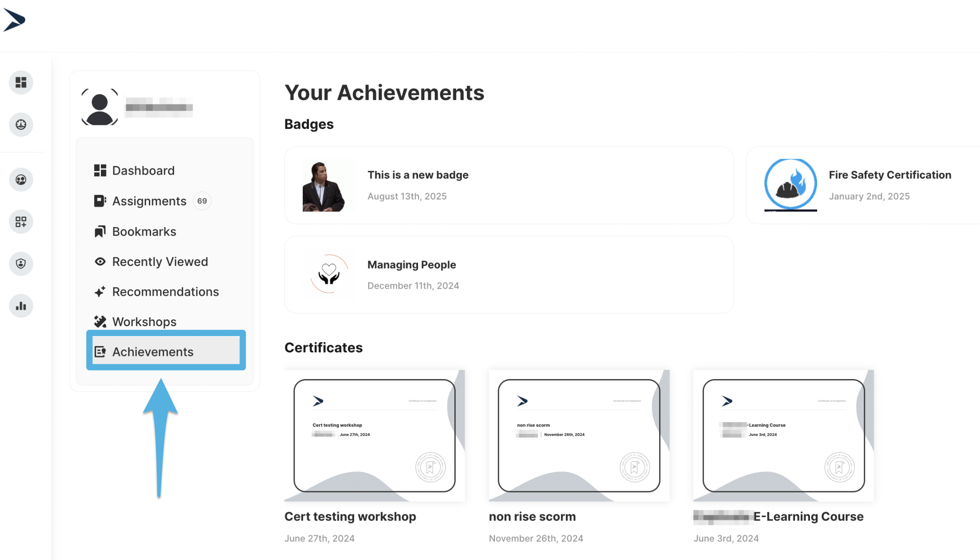Open the Cert testing workshop certificate thumbnail
The width and height of the screenshot is (980, 560).
pos(374,436)
